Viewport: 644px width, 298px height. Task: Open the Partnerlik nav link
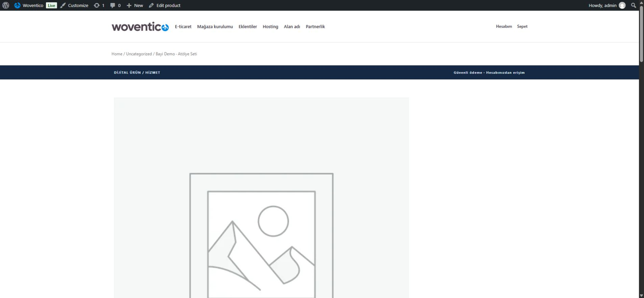click(315, 27)
